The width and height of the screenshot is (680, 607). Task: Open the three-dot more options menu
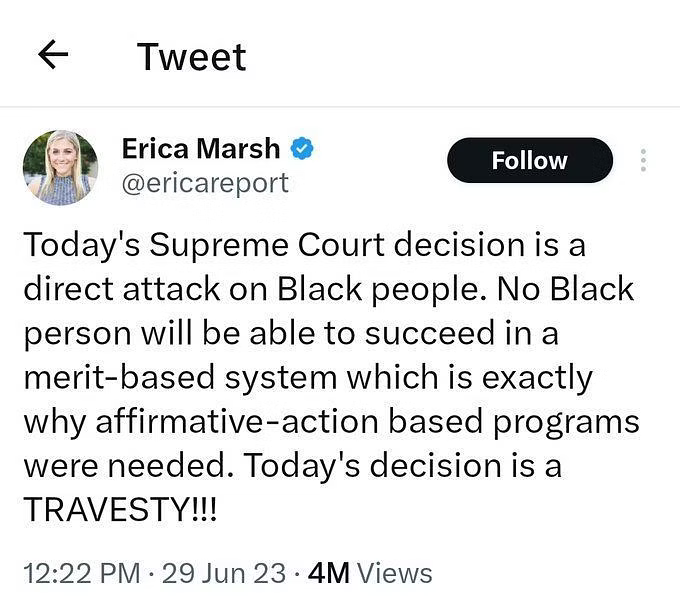tap(643, 160)
